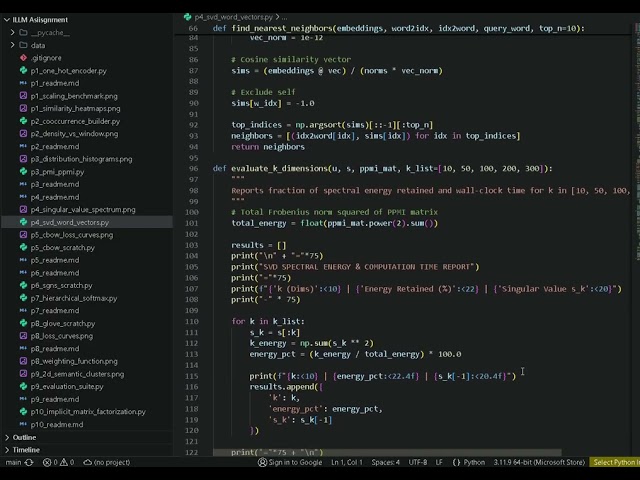The height and width of the screenshot is (480, 640).
Task: Click markdown icon of p7_readme.md
Action: (23, 311)
